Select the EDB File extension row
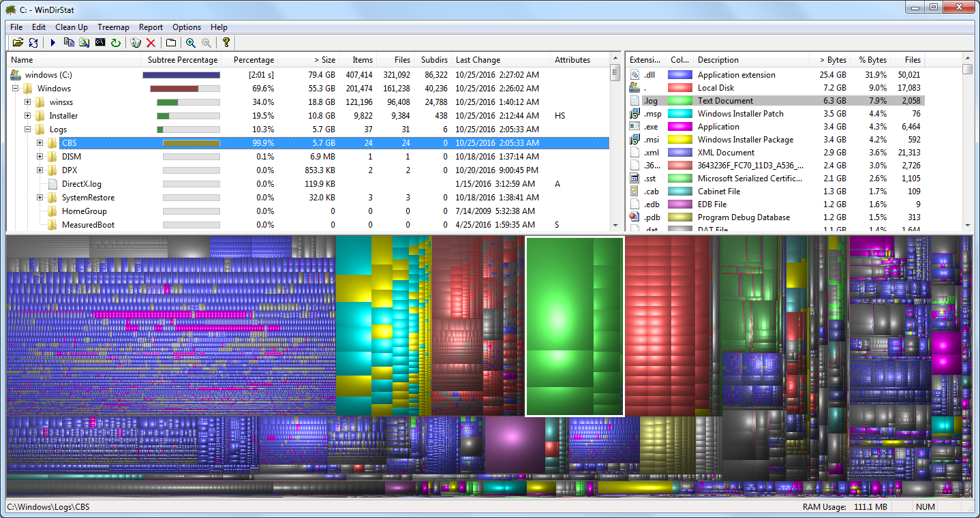This screenshot has height=518, width=980. [776, 204]
